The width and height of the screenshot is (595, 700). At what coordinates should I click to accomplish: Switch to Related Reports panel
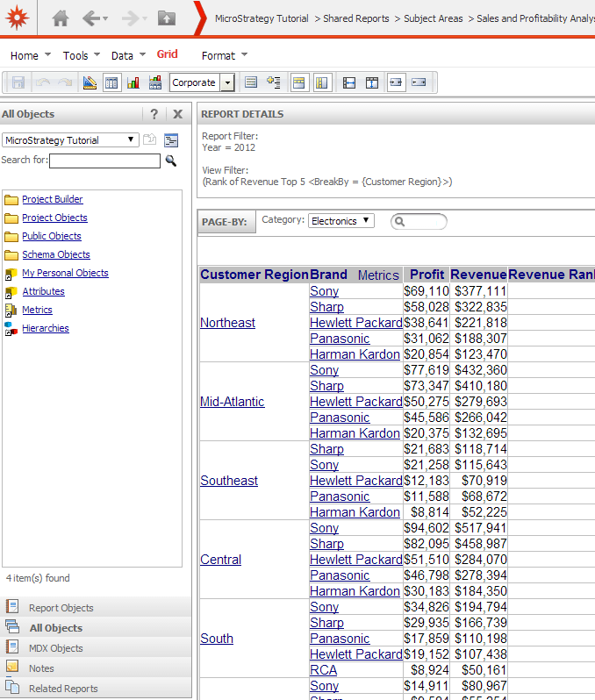(63, 689)
